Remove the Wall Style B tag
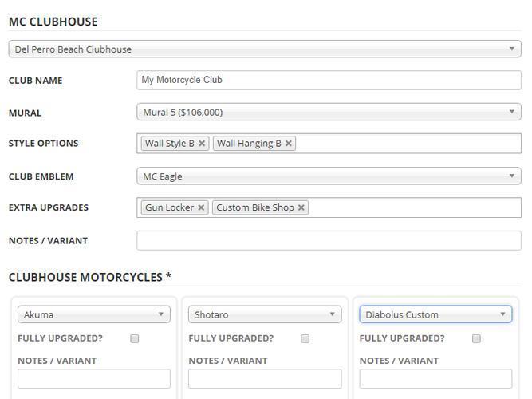The image size is (532, 399). tap(202, 144)
